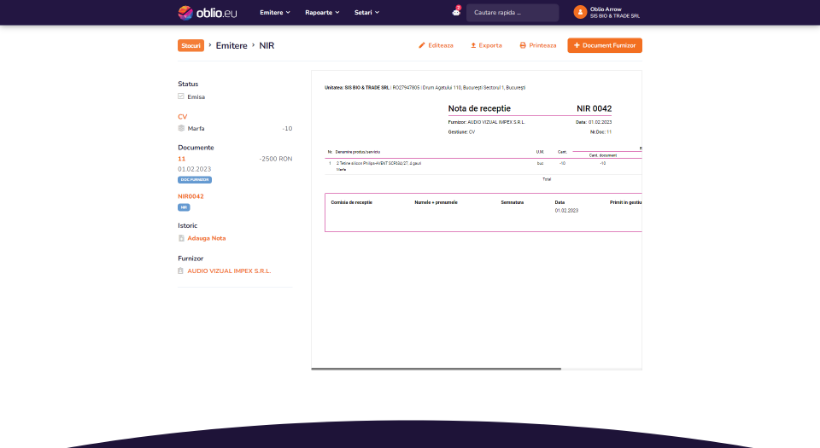
Task: Click the DOC FURNIZOR badge
Action: tap(195, 180)
